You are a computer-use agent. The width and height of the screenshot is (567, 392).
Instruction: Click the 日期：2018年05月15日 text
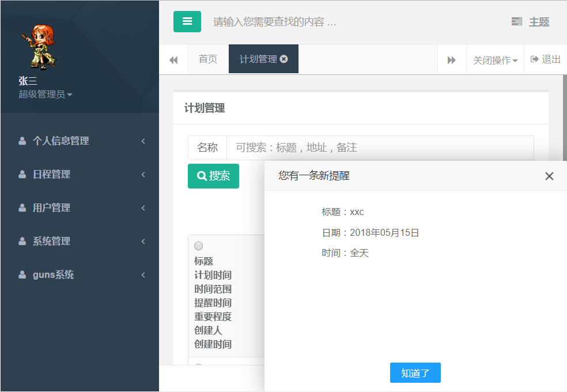pyautogui.click(x=371, y=232)
